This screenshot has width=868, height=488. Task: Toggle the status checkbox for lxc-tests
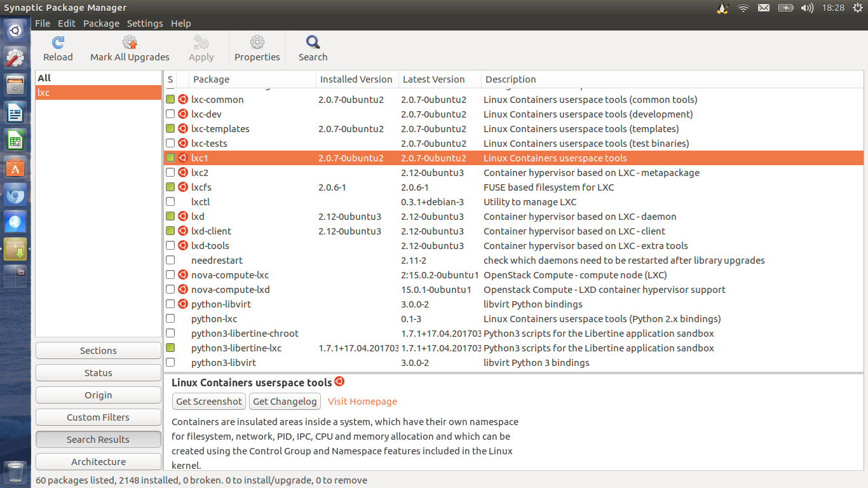[170, 143]
